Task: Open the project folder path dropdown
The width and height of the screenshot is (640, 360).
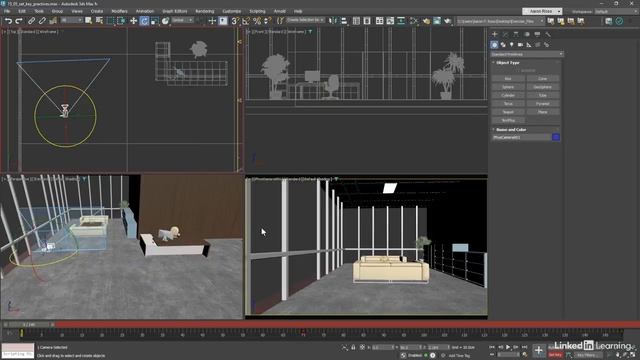Action: click(501, 21)
